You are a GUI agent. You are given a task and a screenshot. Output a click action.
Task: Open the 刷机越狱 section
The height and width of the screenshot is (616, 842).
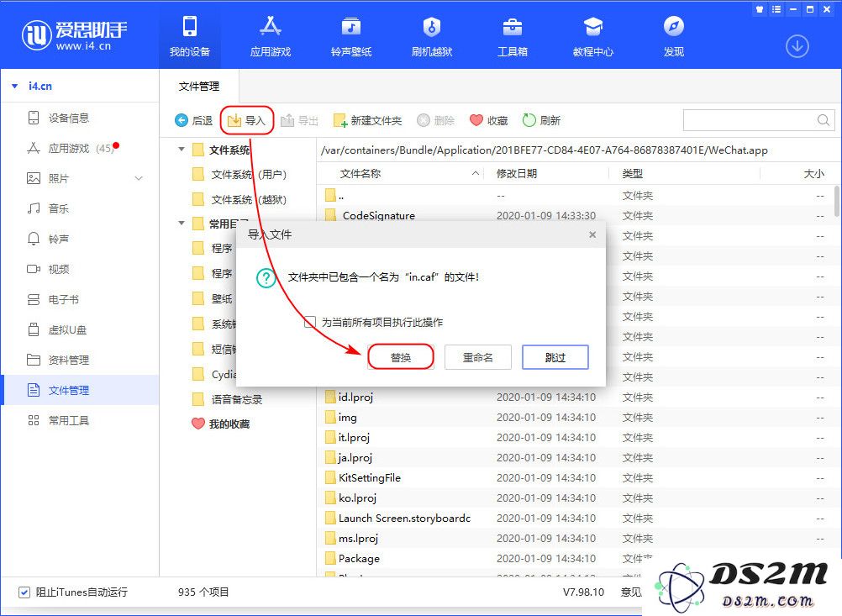click(x=432, y=36)
